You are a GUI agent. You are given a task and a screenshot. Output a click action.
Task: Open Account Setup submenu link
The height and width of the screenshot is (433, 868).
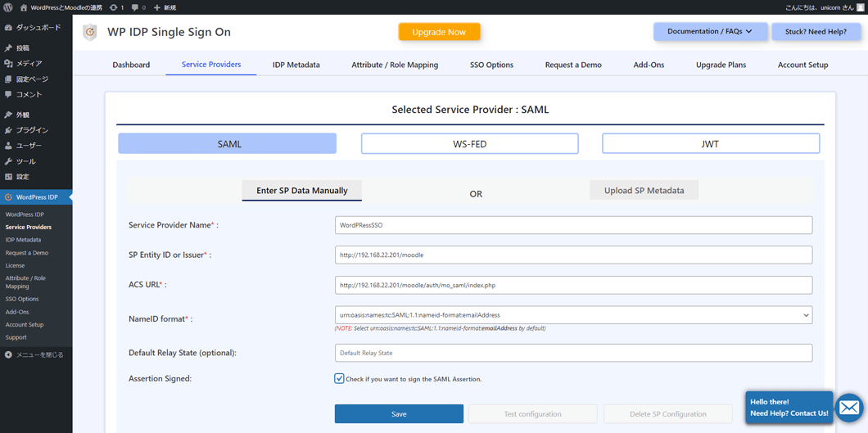(x=25, y=325)
